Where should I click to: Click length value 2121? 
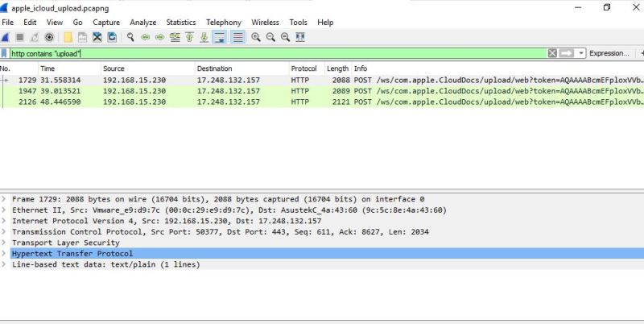341,102
